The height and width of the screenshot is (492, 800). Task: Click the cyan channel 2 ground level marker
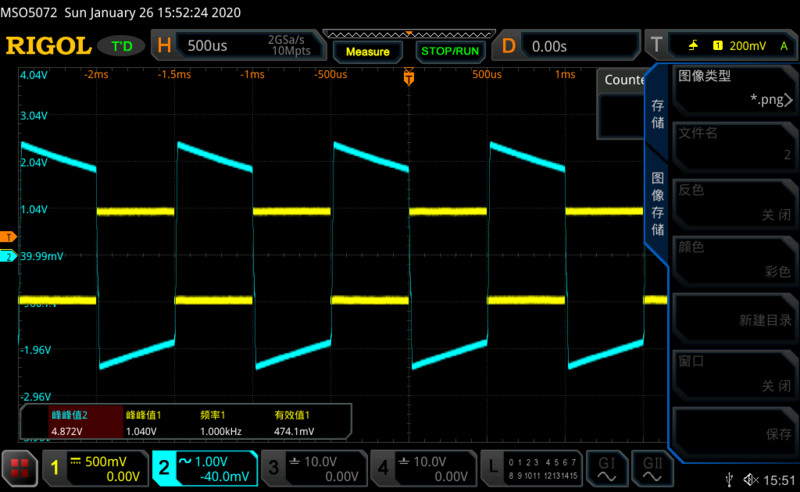point(8,257)
